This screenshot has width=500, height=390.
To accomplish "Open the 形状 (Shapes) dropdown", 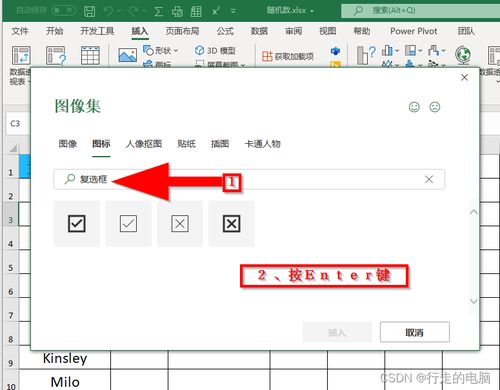I will click(161, 51).
